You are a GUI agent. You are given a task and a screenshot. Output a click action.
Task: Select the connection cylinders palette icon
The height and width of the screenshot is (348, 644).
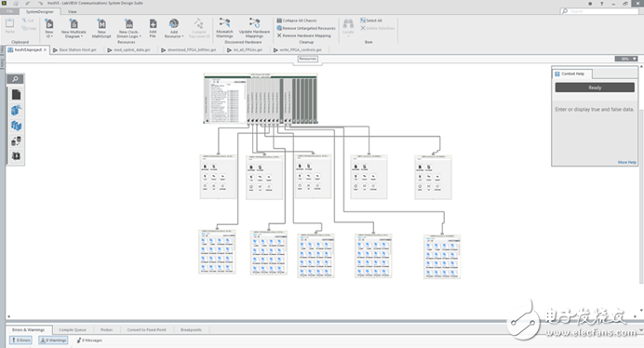(x=16, y=141)
